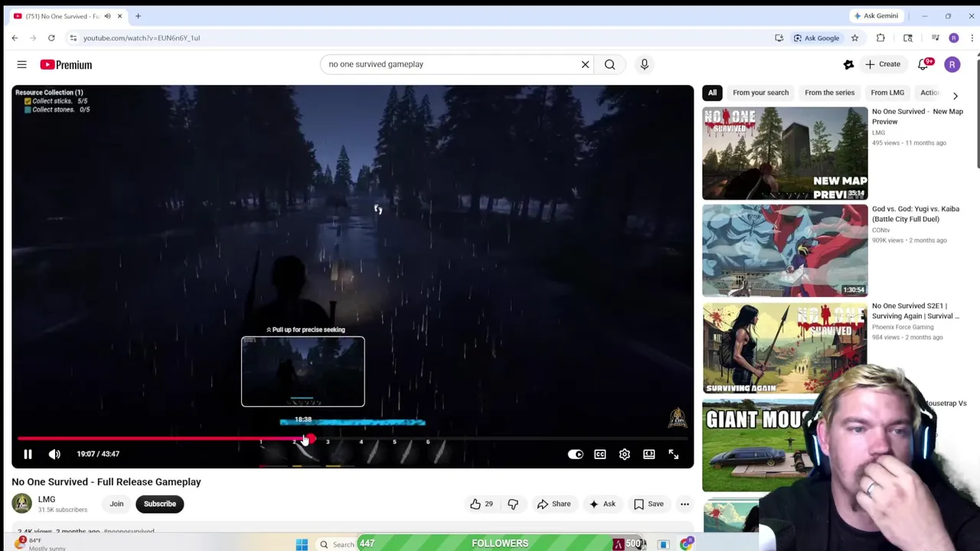
Task: Dislike the video with thumbs down
Action: click(x=513, y=504)
